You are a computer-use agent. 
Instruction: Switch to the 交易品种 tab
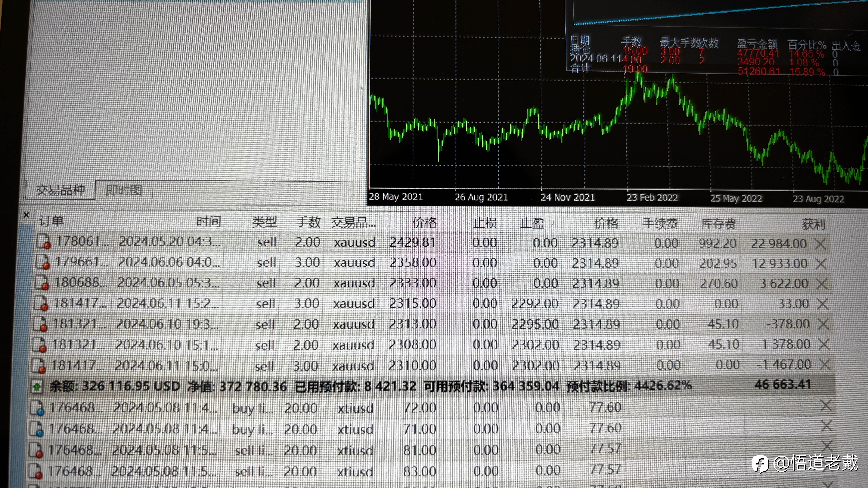(60, 190)
